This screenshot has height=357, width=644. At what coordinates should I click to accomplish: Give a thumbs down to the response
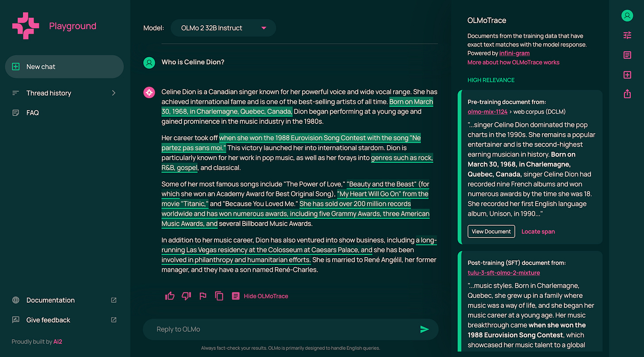point(186,296)
